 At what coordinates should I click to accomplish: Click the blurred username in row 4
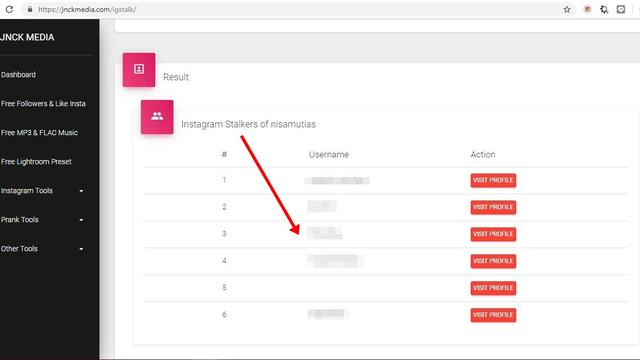coord(335,260)
